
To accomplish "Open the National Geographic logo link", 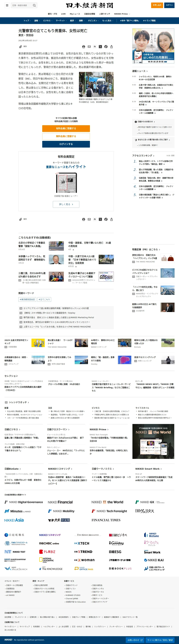I will click(46, 560).
